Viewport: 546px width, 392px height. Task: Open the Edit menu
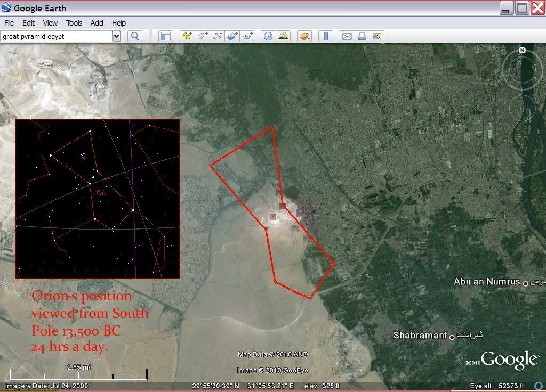[29, 23]
